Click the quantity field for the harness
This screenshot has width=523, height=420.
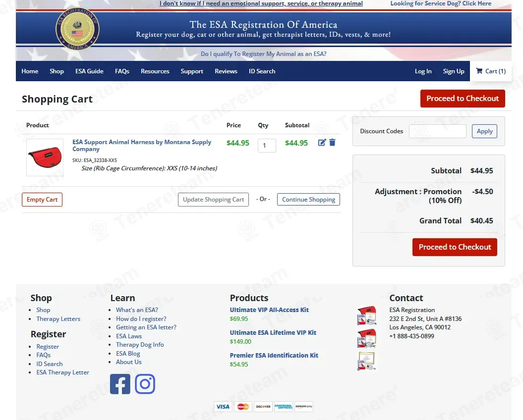[x=267, y=145]
